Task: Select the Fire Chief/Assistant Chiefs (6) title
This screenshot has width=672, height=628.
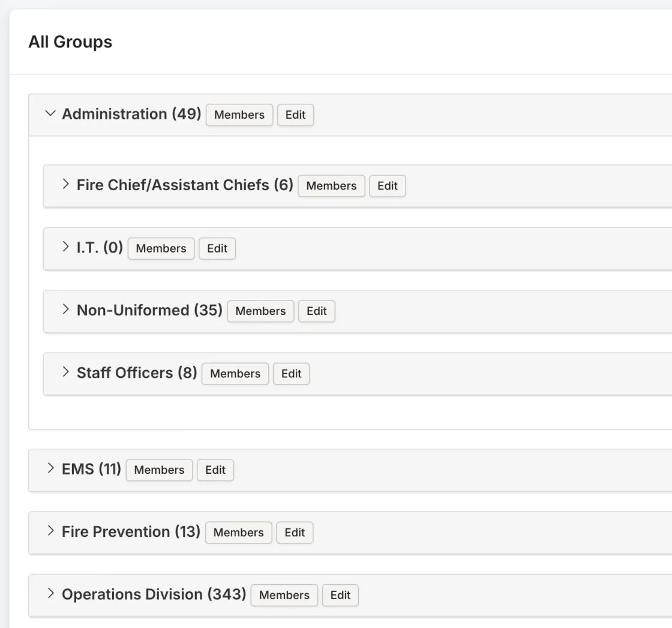Action: pos(185,185)
